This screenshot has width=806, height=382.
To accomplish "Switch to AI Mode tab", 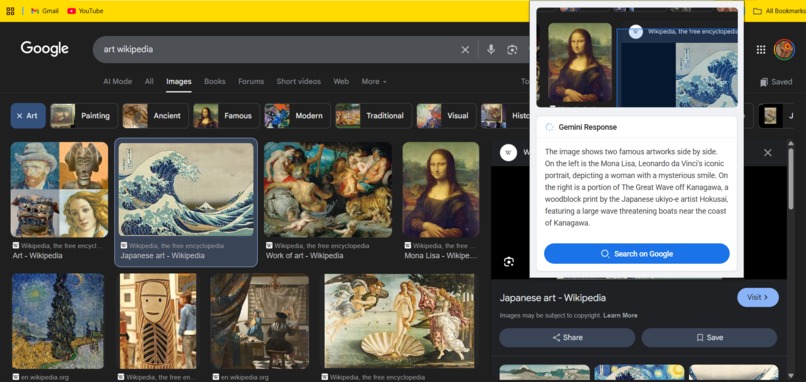I will click(117, 81).
